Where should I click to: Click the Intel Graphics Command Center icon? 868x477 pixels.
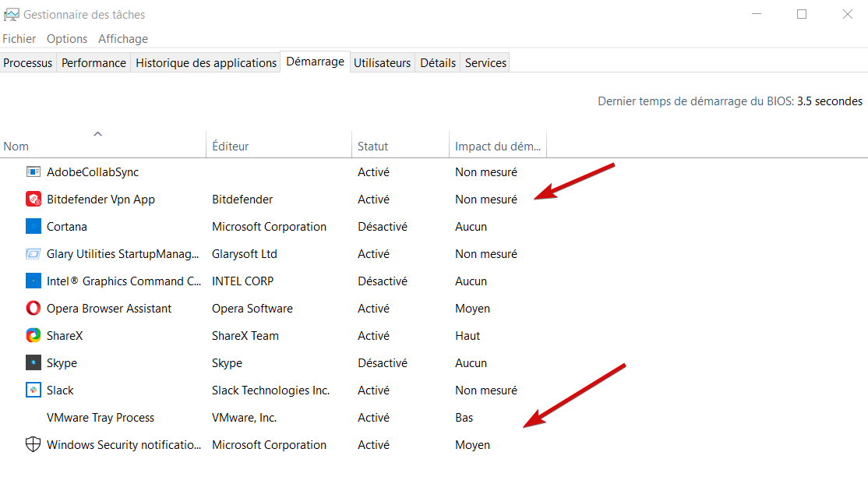click(34, 281)
